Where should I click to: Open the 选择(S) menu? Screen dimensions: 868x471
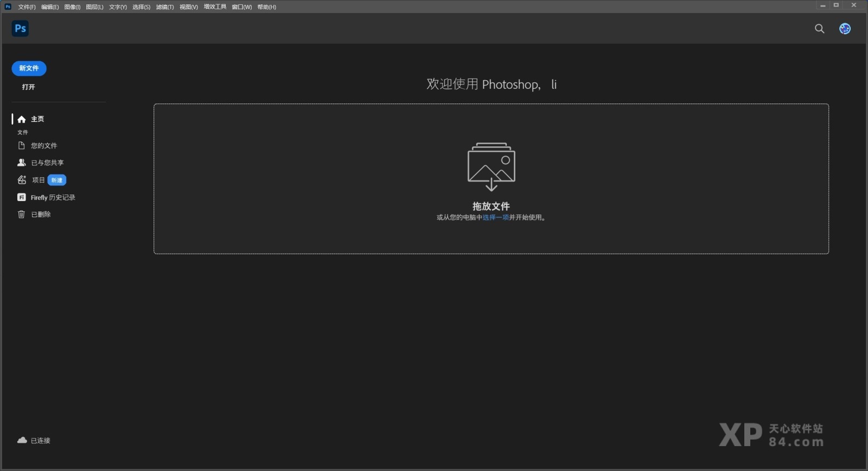[141, 7]
